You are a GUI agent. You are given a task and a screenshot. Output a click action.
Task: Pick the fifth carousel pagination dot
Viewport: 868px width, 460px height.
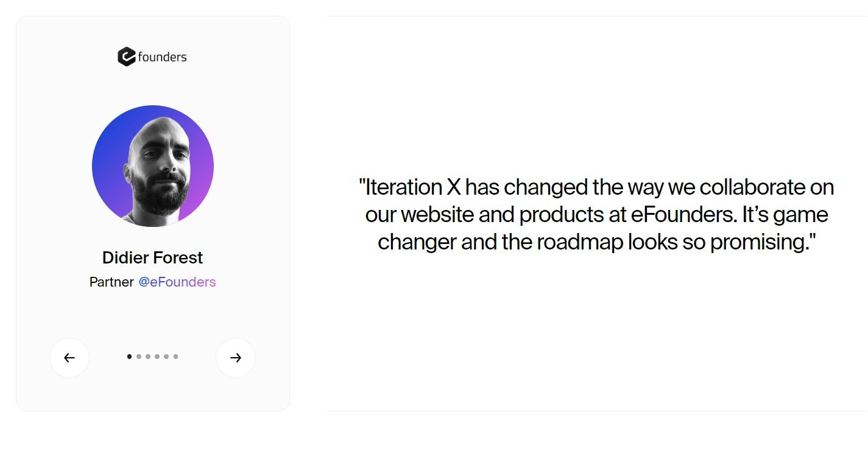point(166,357)
